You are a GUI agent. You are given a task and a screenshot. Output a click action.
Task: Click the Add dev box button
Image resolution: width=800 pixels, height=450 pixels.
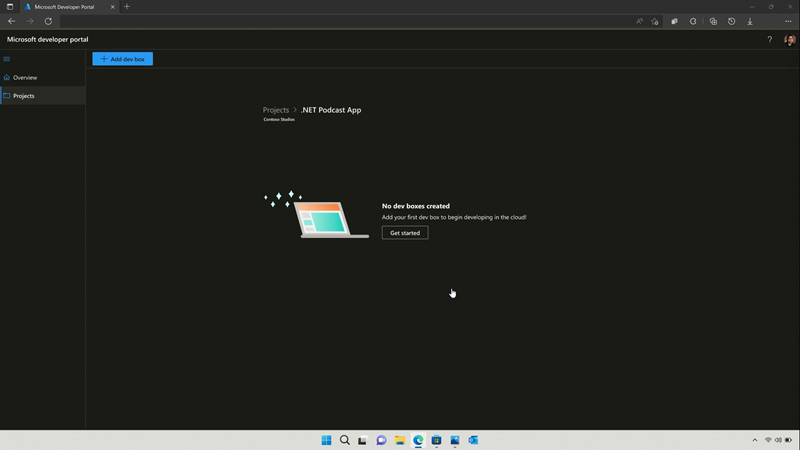[122, 59]
